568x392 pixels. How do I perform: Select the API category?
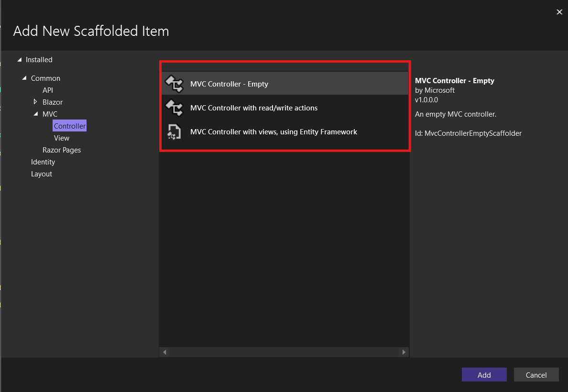click(x=48, y=90)
